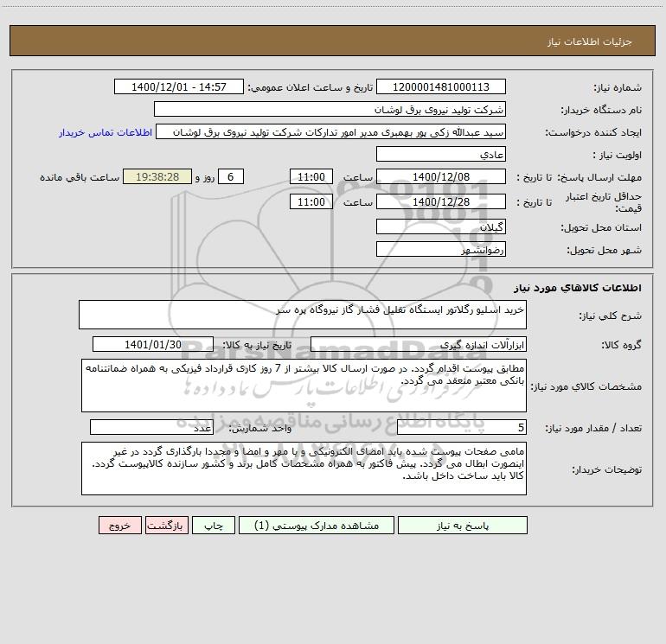The width and height of the screenshot is (666, 644).
Task: Click the واحد شمارش label
Action: click(x=260, y=428)
